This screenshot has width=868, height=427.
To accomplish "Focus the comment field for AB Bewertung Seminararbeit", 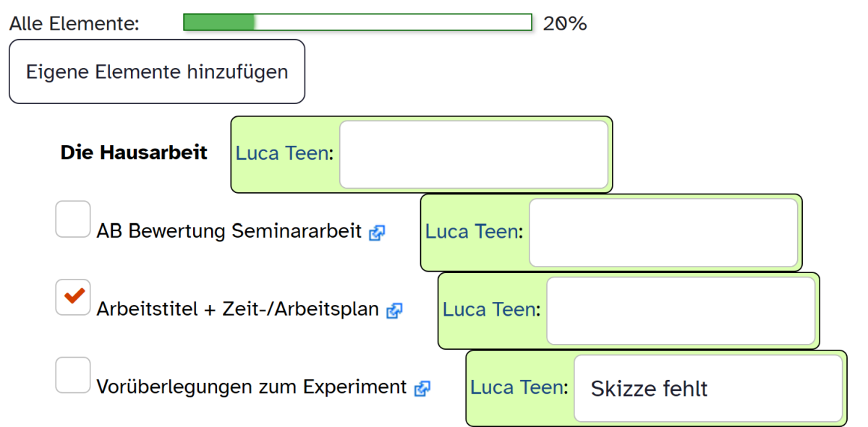I will pos(663,233).
